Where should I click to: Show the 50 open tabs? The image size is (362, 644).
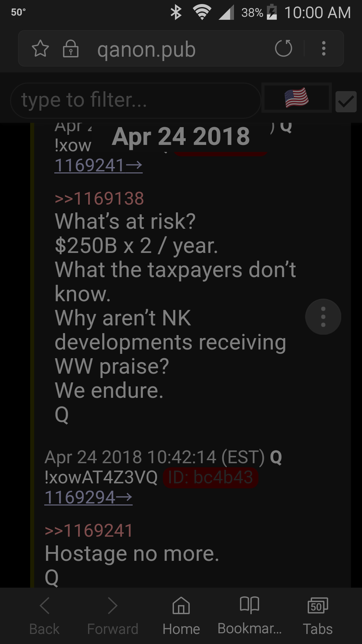click(x=318, y=616)
